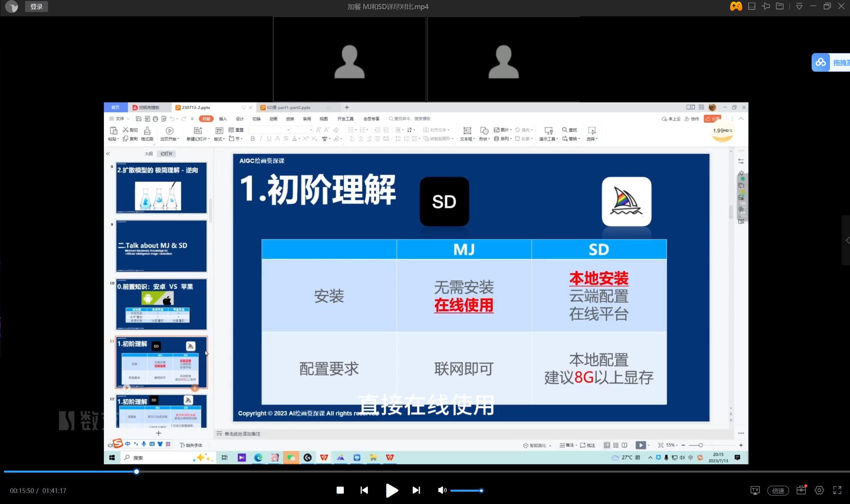
Task: Open the player settings gear
Action: pyautogui.click(x=819, y=490)
